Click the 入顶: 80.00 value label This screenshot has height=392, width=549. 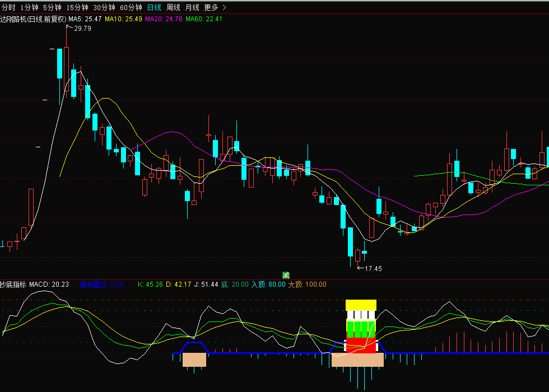tap(268, 284)
